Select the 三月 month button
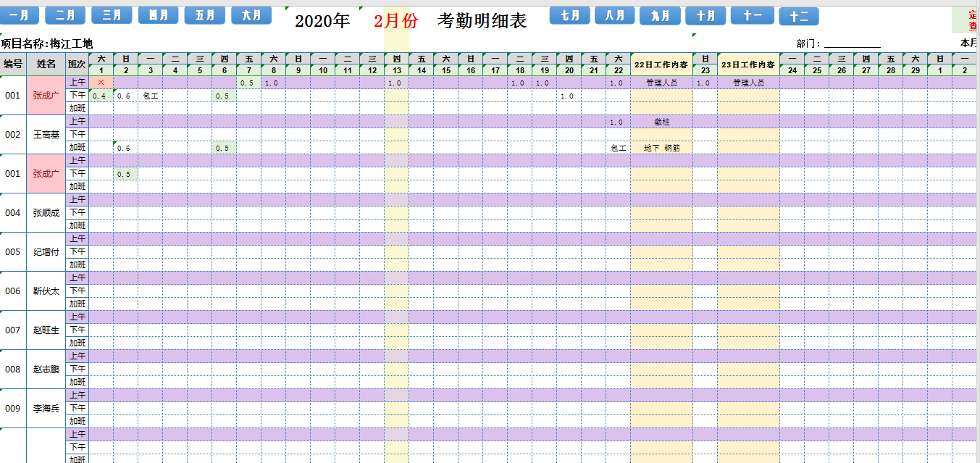Image resolution: width=980 pixels, height=463 pixels. point(112,14)
